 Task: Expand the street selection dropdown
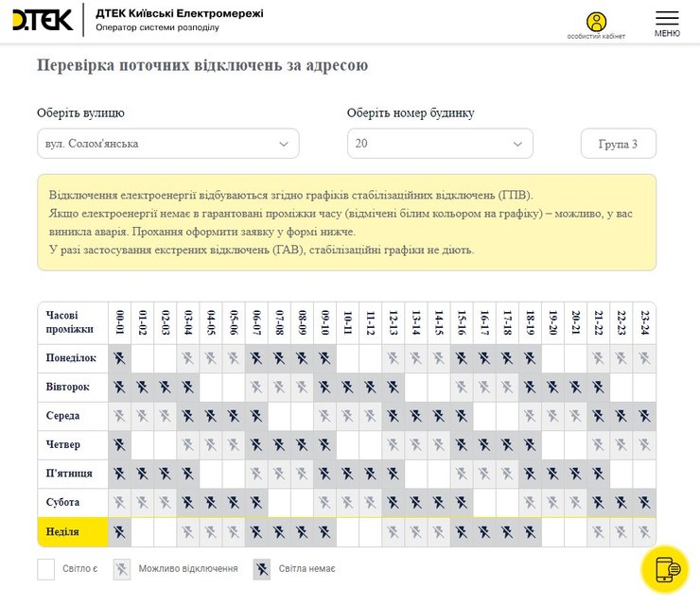tap(167, 144)
